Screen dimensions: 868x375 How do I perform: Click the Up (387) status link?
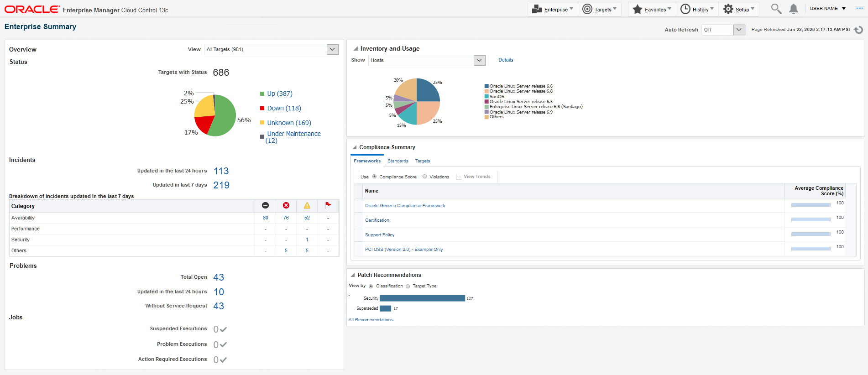pos(280,94)
